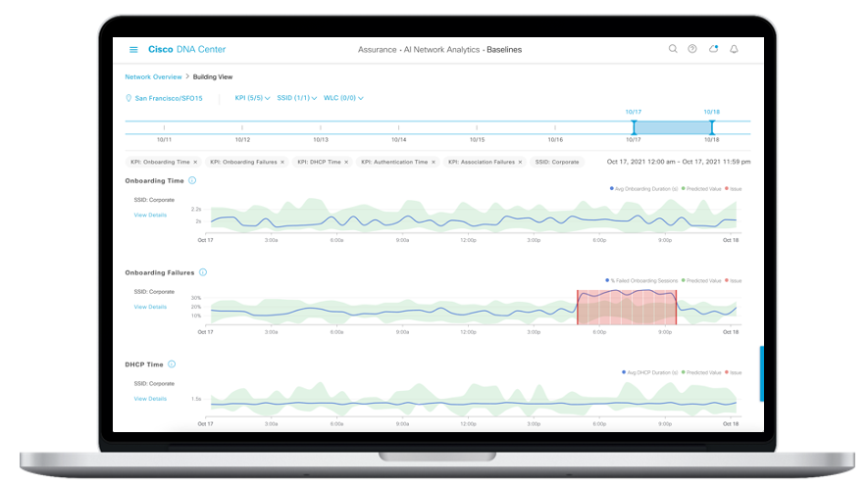Select 10/11 on the timeline
Image resolution: width=868 pixels, height=486 pixels.
coord(164,139)
